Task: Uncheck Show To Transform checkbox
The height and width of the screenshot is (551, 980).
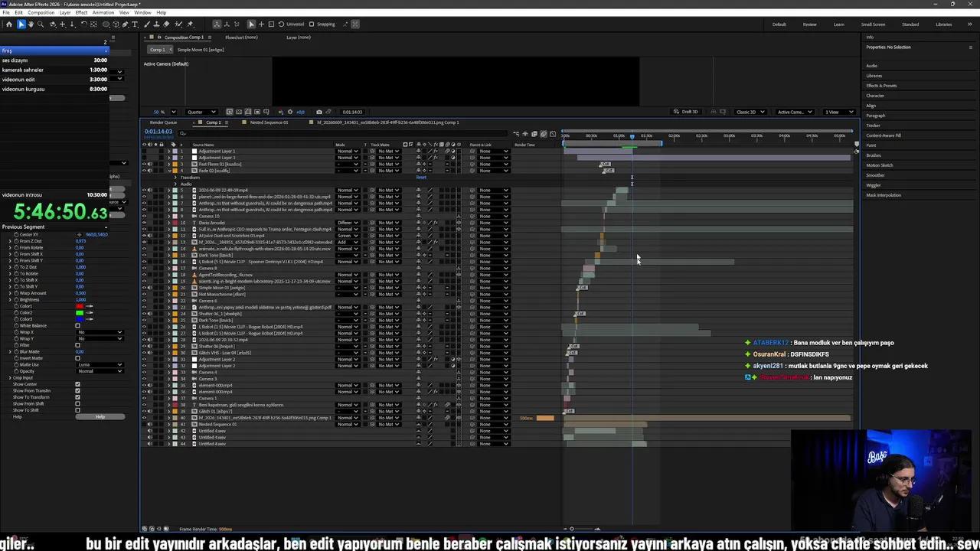Action: [77, 397]
